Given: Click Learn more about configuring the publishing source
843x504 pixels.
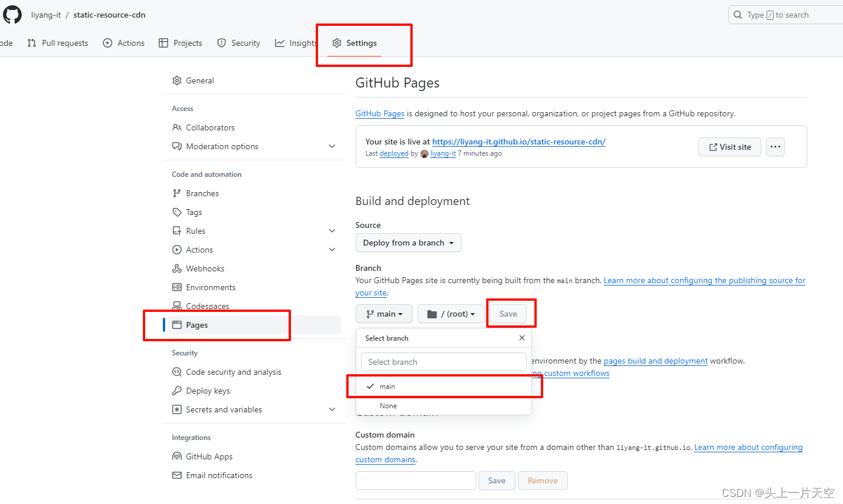Looking at the screenshot, I should pyautogui.click(x=704, y=280).
